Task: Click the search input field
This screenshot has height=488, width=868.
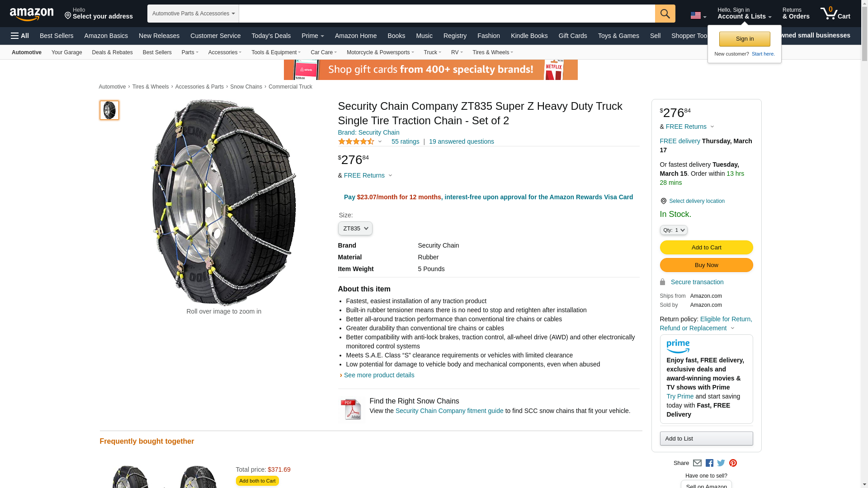Action: click(x=447, y=14)
